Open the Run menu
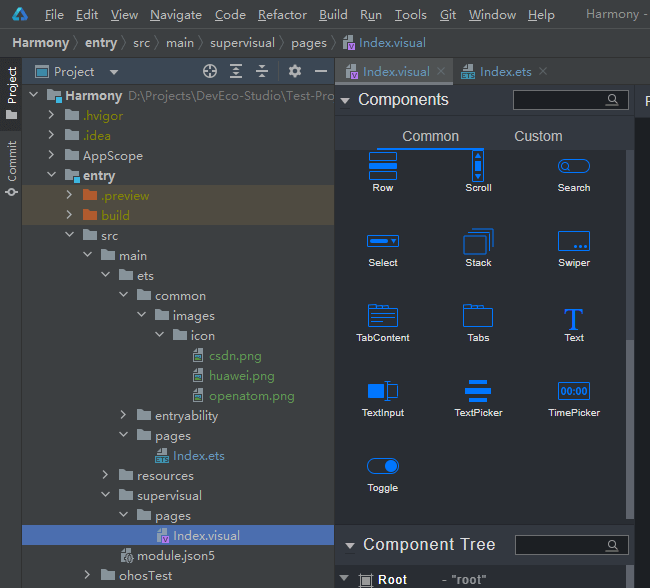The width and height of the screenshot is (650, 588). point(371,15)
